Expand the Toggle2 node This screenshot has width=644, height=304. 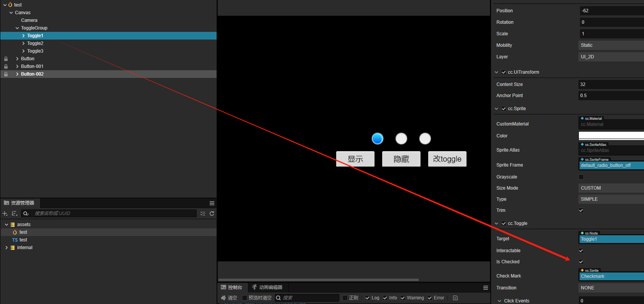click(x=23, y=43)
